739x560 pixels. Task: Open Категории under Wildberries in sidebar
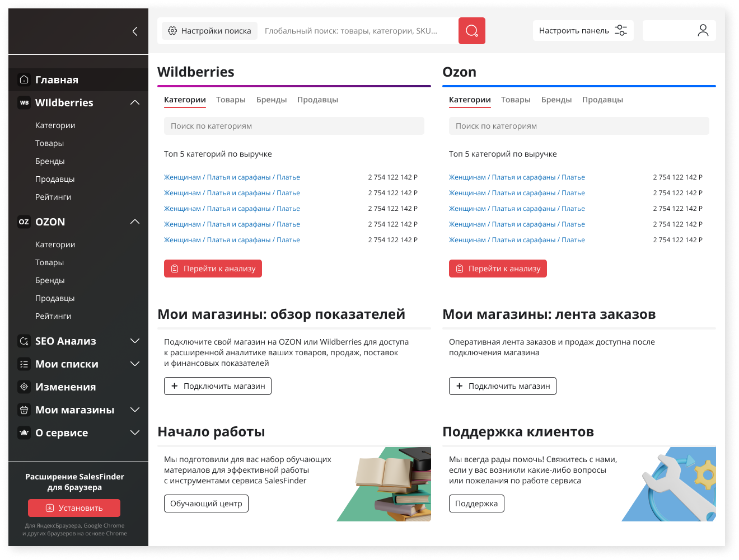[x=55, y=125]
